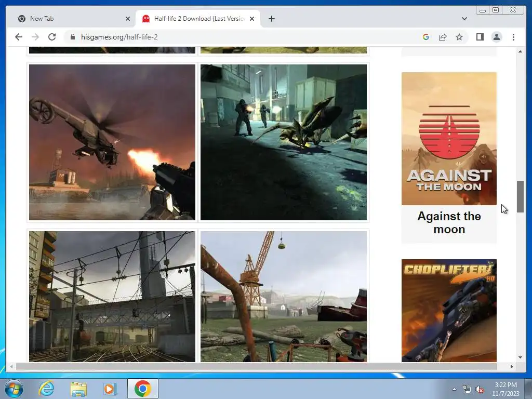View site information padlock icon

coord(72,37)
